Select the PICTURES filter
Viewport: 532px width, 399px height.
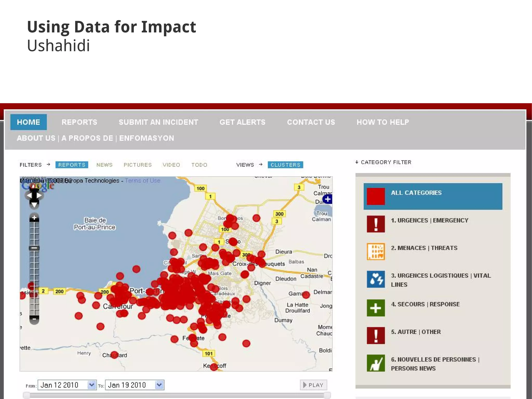coord(138,165)
